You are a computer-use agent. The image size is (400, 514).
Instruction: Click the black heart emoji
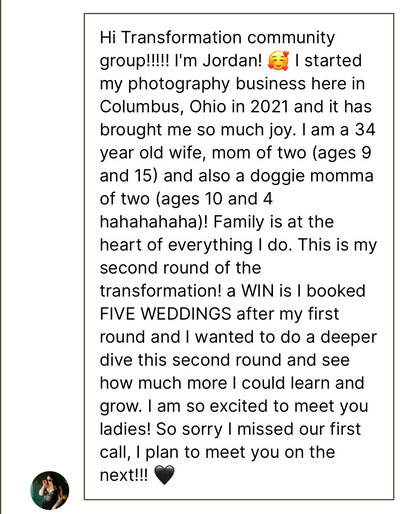(x=165, y=475)
